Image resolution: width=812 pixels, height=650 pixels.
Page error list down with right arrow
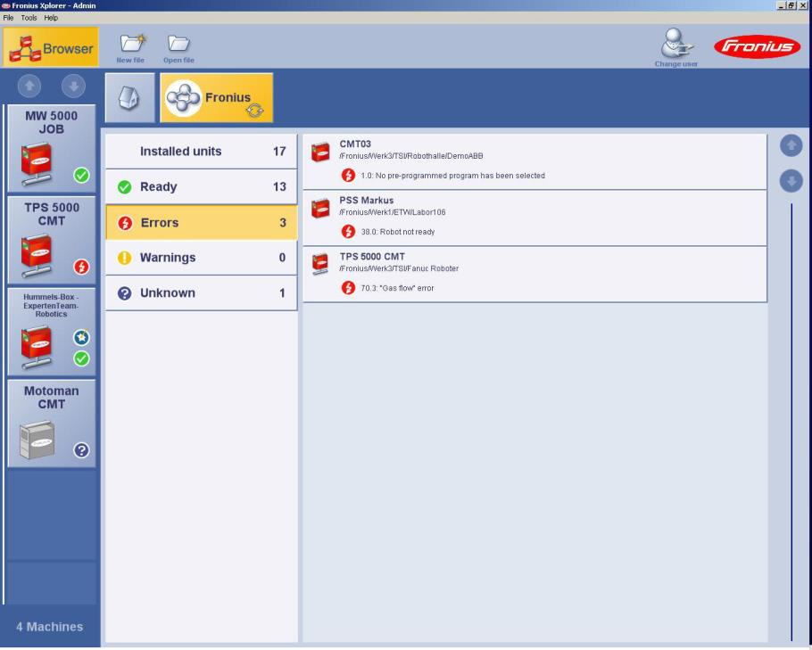coord(791,181)
